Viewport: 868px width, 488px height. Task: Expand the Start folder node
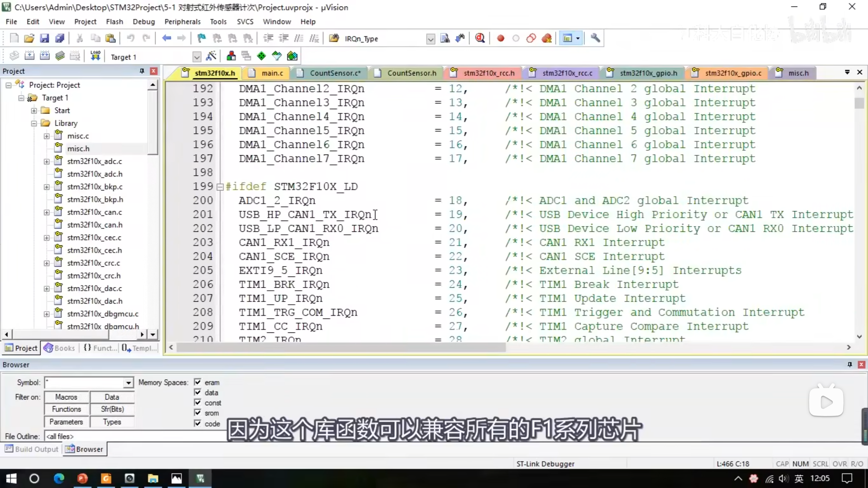(x=34, y=110)
